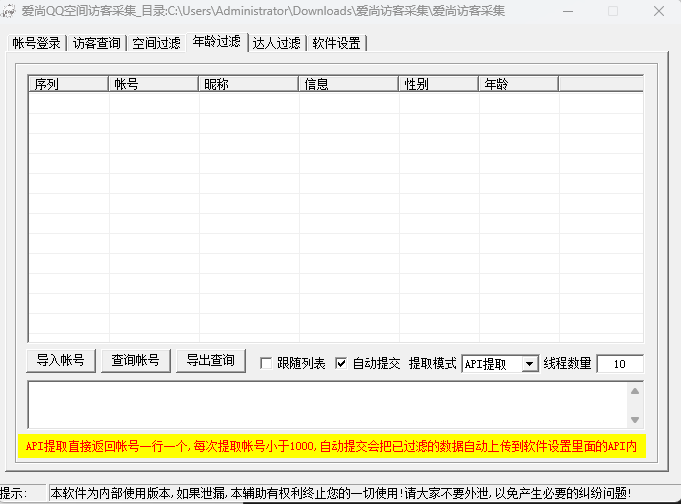
Task: Expand the 提取模式 dropdown
Action: [x=529, y=364]
